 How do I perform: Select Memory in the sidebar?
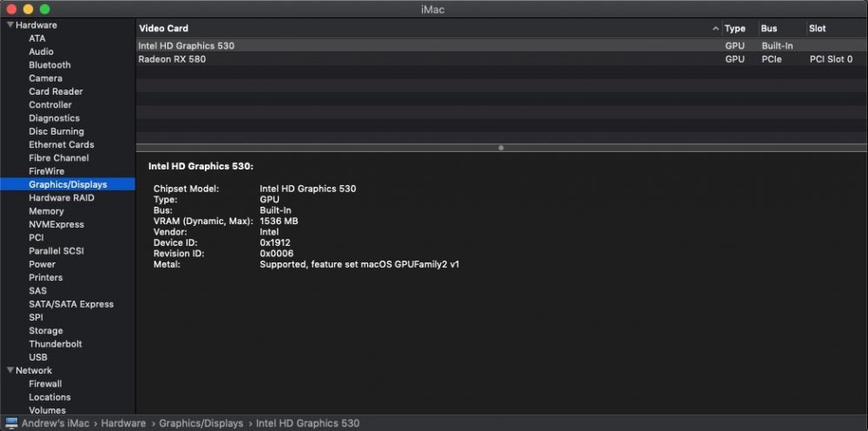(46, 211)
